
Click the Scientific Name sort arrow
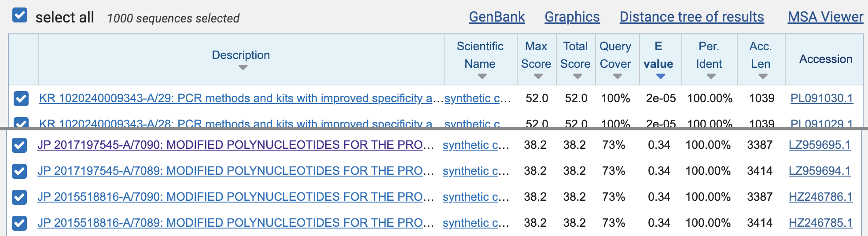pos(482,77)
